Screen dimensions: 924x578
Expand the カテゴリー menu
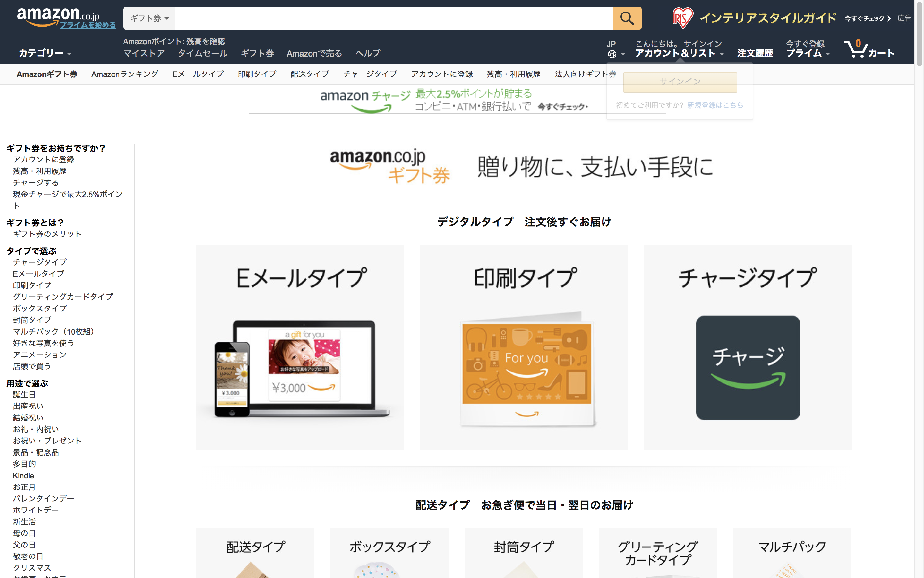coord(45,53)
